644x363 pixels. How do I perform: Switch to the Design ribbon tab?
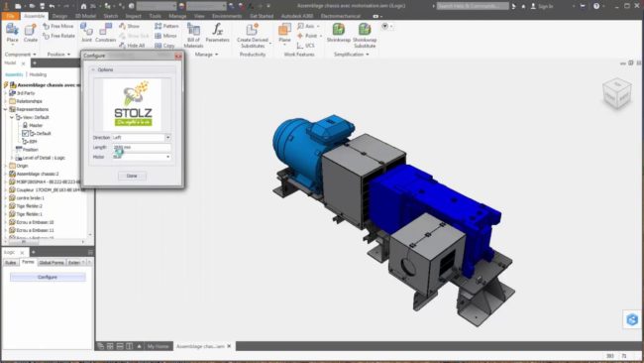[59, 16]
